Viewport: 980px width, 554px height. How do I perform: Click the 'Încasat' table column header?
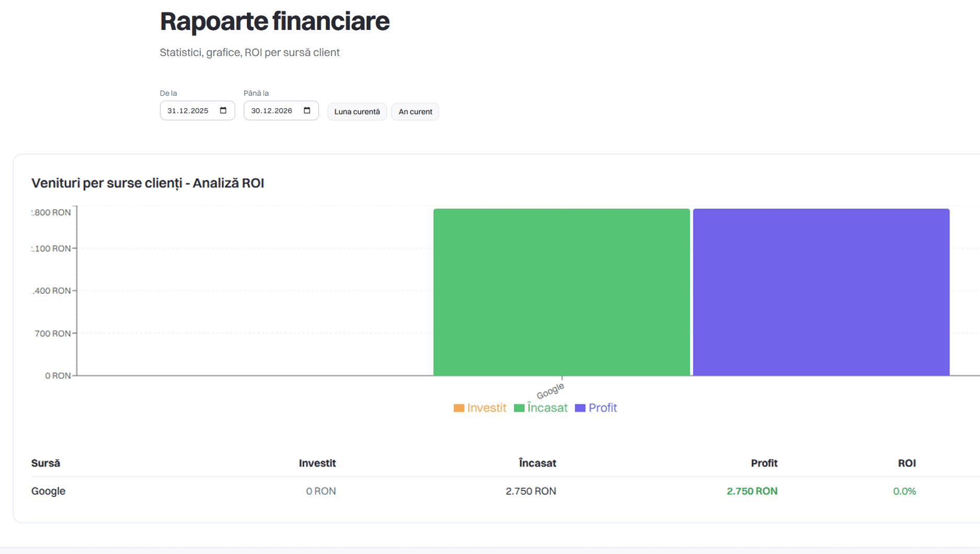tap(537, 463)
